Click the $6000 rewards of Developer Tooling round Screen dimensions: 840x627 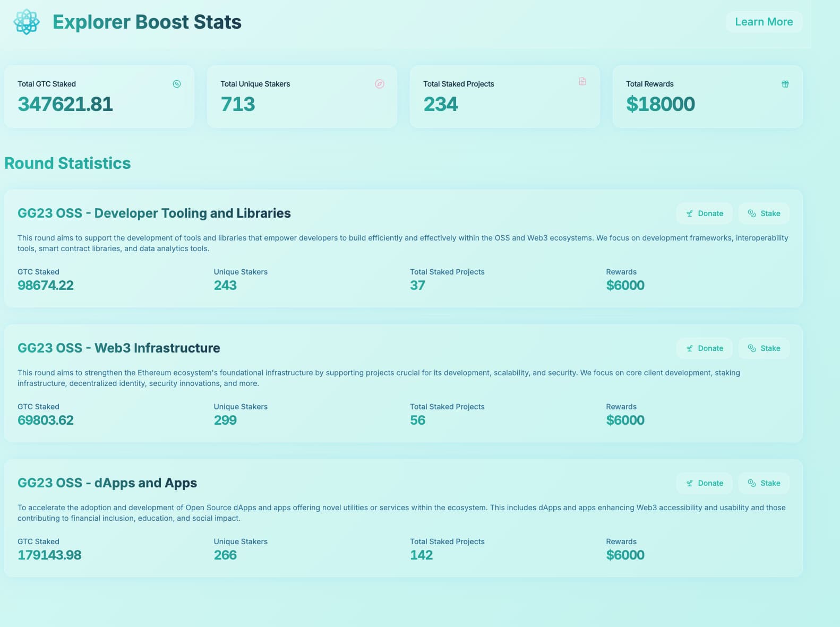[625, 285]
